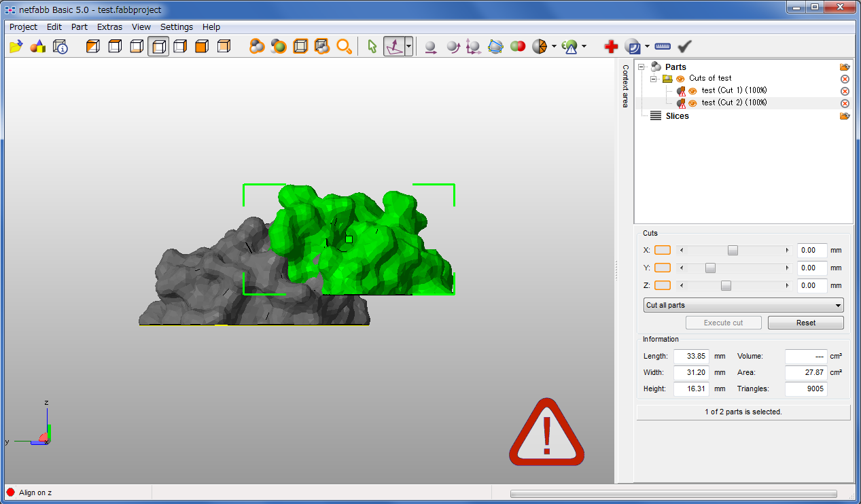Click the open project folder icon
This screenshot has width=861, height=504.
coord(16,46)
